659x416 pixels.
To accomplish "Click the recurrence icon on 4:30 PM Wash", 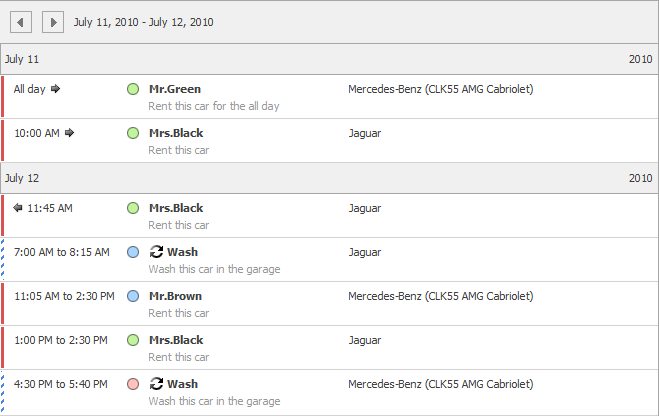I will coord(156,384).
